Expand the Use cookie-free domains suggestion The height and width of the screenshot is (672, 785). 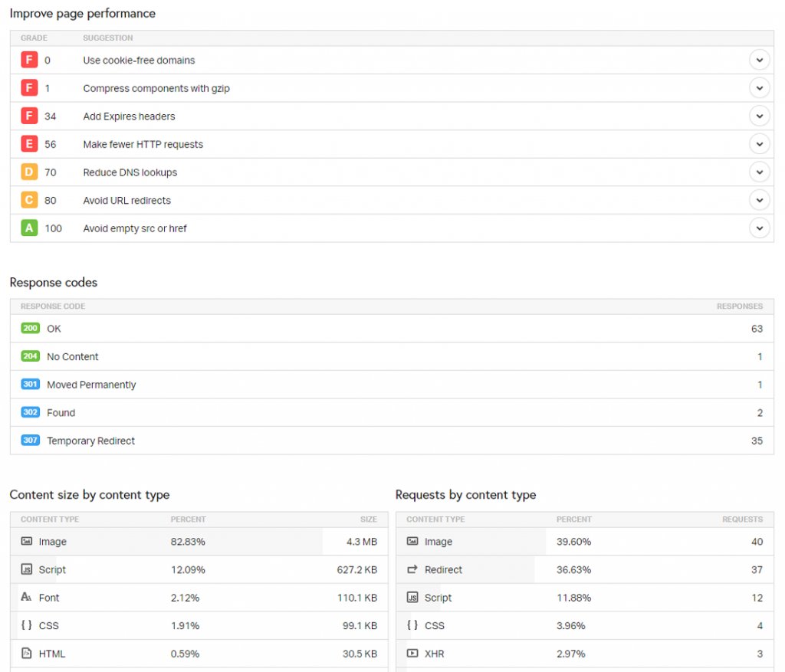coord(760,59)
